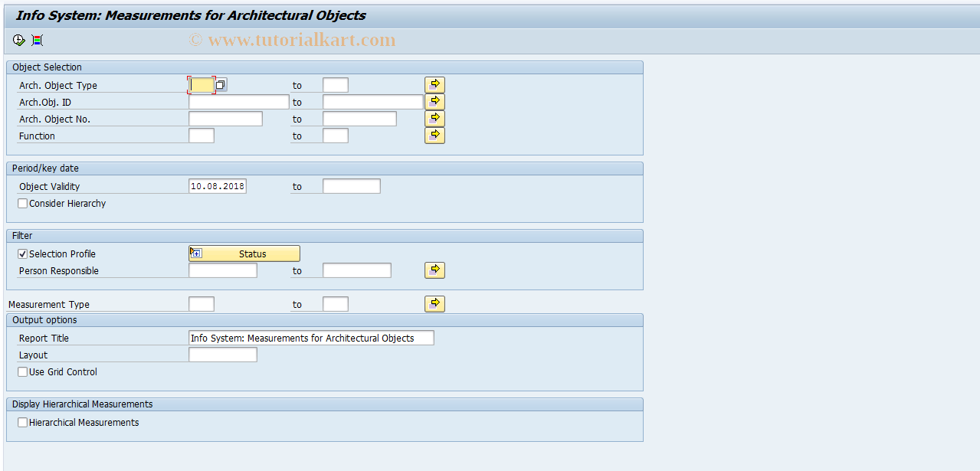Enable the Consider Hierarchy checkbox
Image resolution: width=980 pixels, height=471 pixels.
(x=23, y=204)
